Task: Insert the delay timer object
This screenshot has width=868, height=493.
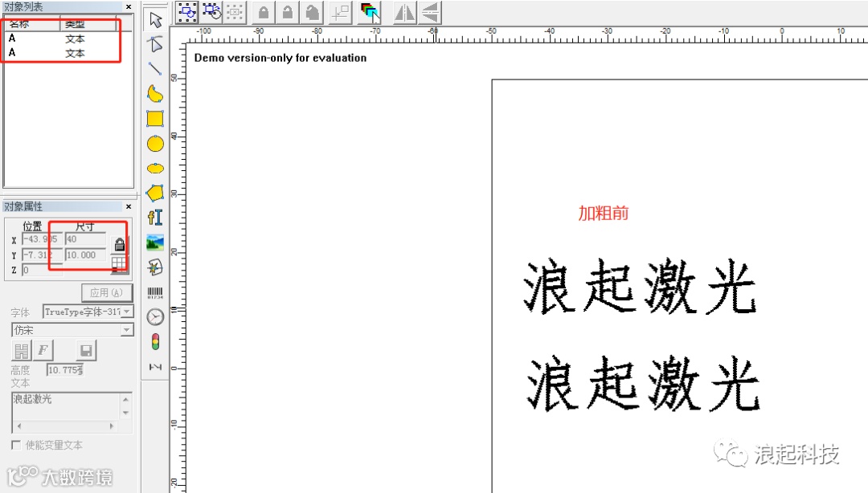Action: (156, 317)
